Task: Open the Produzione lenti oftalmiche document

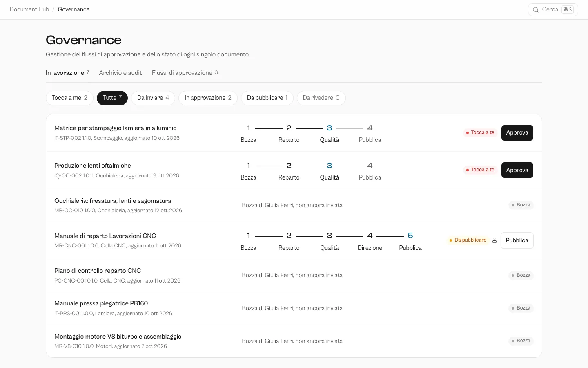Action: [x=93, y=166]
